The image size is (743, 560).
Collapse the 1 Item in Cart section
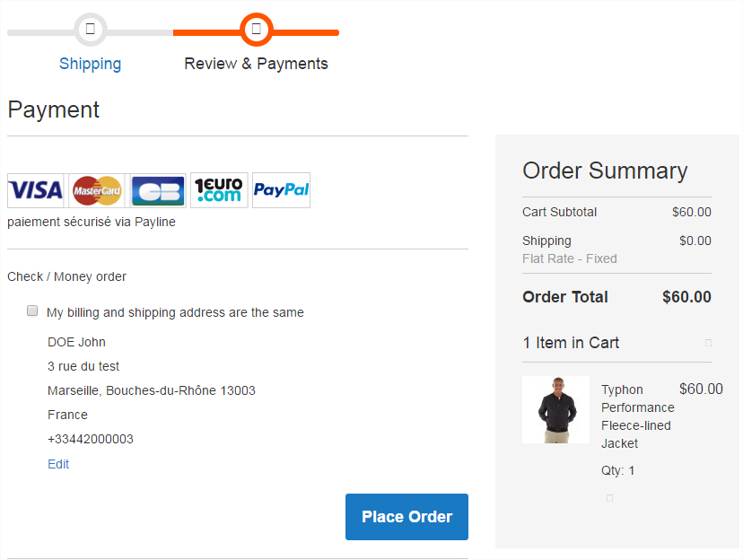pos(708,343)
